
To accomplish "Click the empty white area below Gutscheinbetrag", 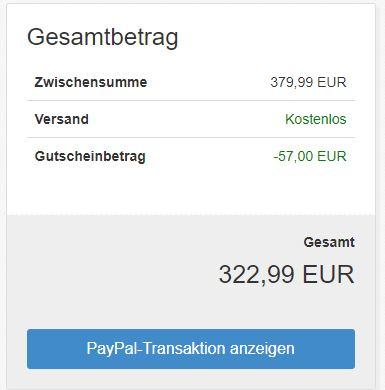I will coord(191,190).
